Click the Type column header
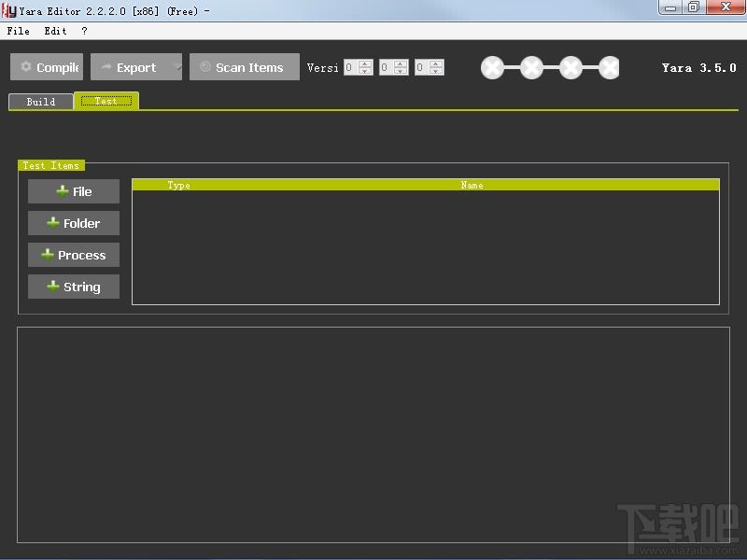 (178, 185)
